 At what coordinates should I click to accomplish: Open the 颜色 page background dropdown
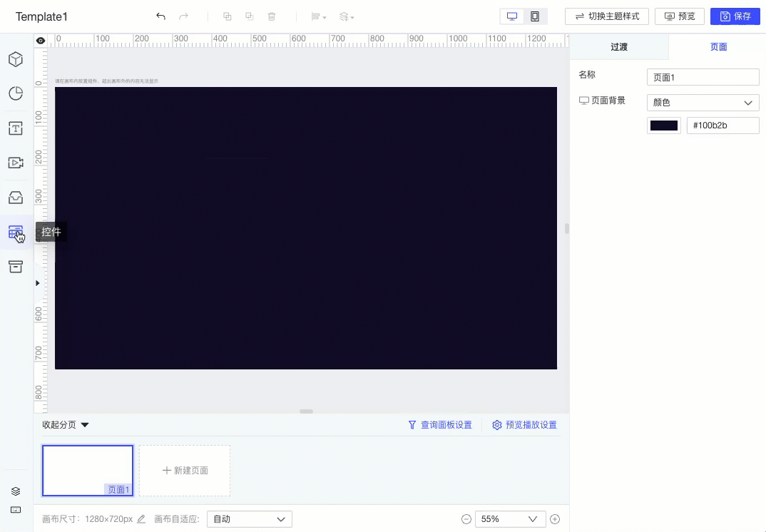click(x=703, y=103)
